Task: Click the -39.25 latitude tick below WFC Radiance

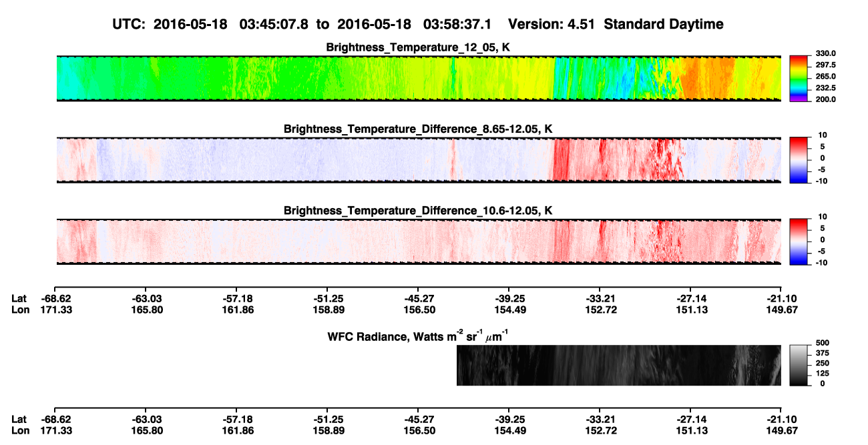Action: pyautogui.click(x=509, y=420)
